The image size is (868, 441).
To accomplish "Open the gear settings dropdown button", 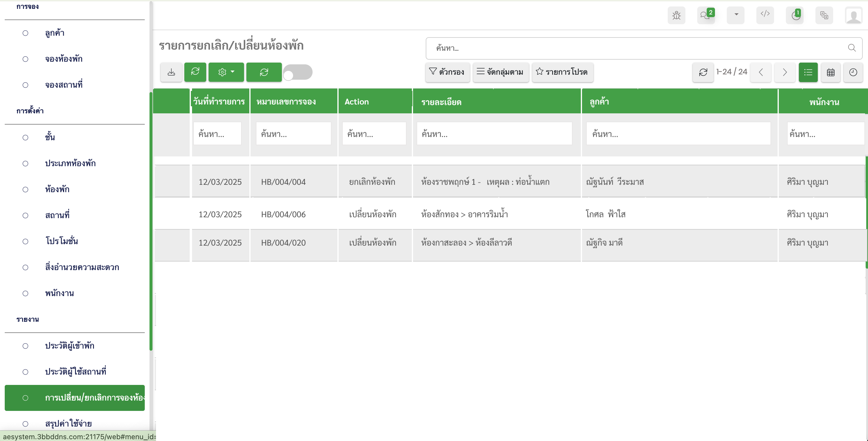I will tap(226, 72).
